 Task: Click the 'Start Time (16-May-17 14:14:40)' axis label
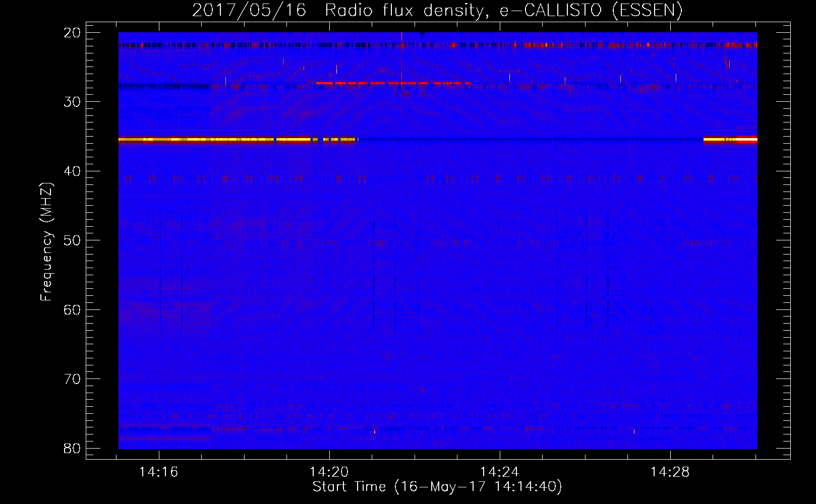(x=437, y=487)
